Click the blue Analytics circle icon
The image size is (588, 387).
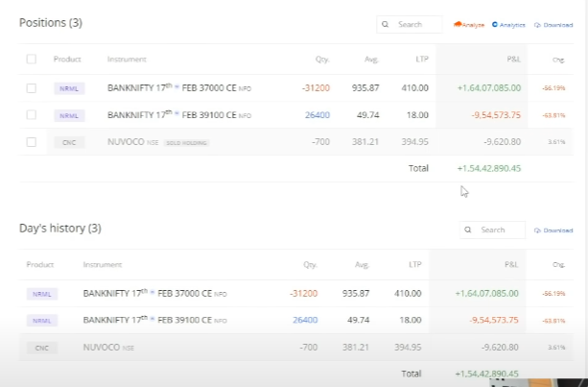(x=495, y=24)
